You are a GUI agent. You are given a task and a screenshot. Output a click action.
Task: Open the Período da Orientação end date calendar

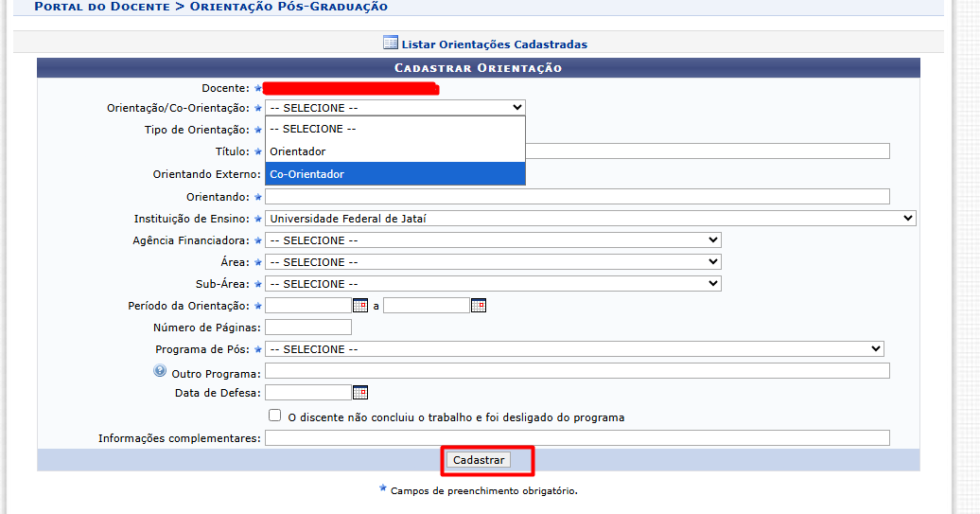[478, 305]
